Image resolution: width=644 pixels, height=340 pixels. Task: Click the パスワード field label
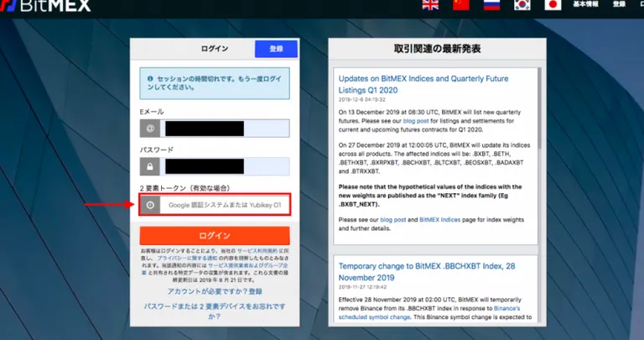pos(157,149)
